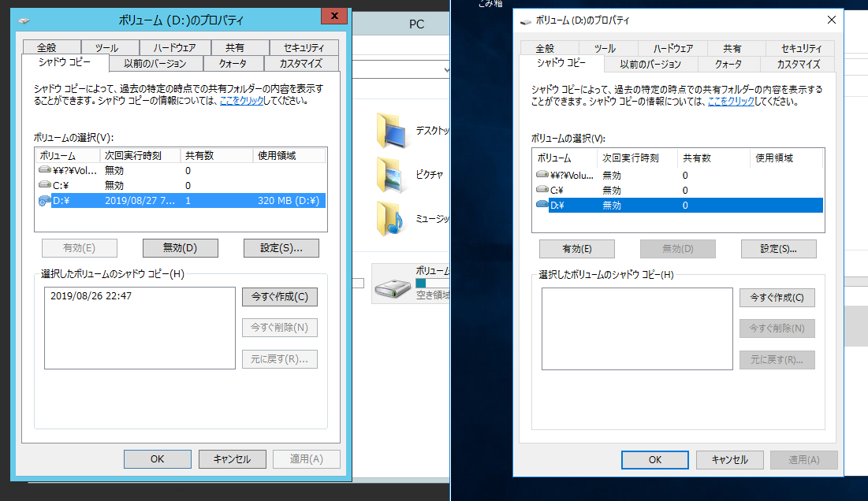Screen dimensions: 868x501
Task: Click ここをクリック link in right dialog
Action: (x=731, y=101)
